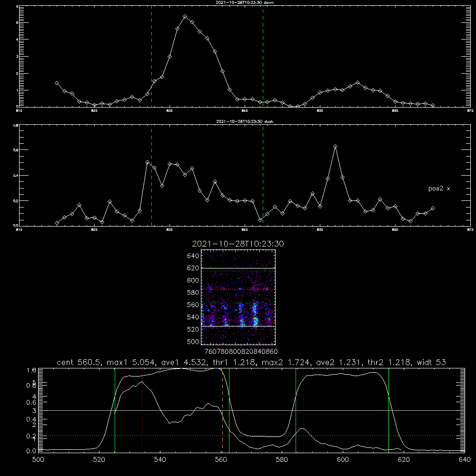Click the '540' y-axis label beside heat-map
Viewport: 476px width, 476px height.
tap(193, 317)
